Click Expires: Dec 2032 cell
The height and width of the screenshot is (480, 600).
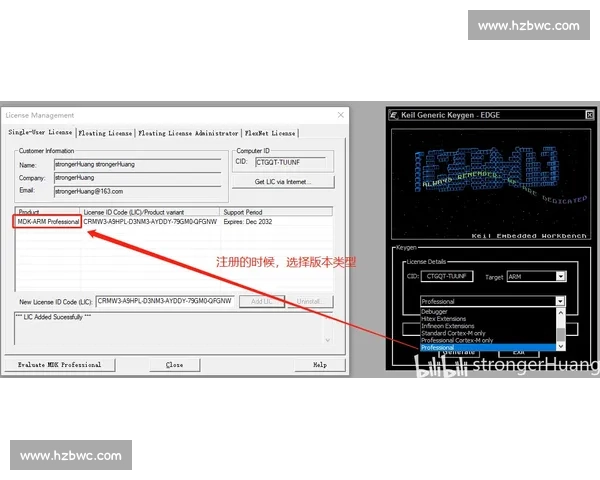248,222
